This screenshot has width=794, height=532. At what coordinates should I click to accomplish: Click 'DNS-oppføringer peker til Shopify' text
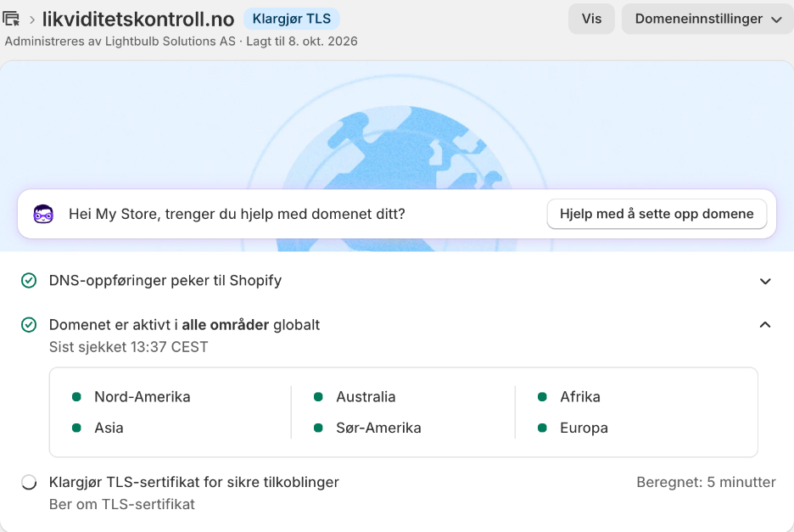pos(165,280)
